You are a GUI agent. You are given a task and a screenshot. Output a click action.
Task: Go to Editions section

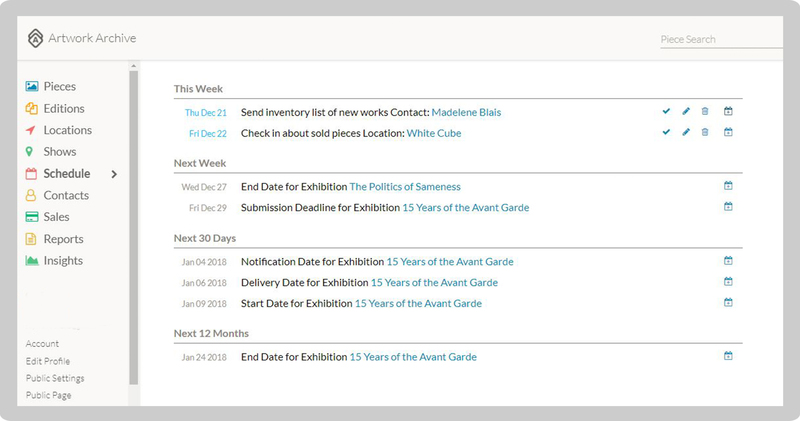pyautogui.click(x=63, y=108)
